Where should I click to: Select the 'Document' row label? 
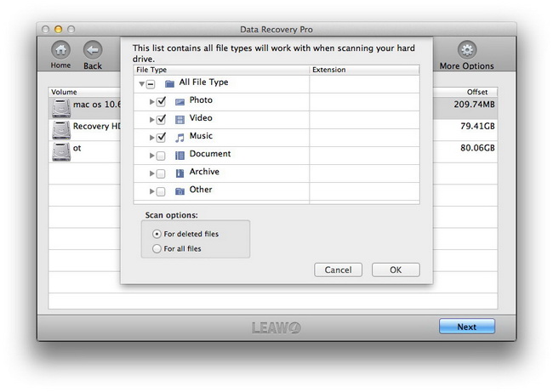pyautogui.click(x=210, y=154)
